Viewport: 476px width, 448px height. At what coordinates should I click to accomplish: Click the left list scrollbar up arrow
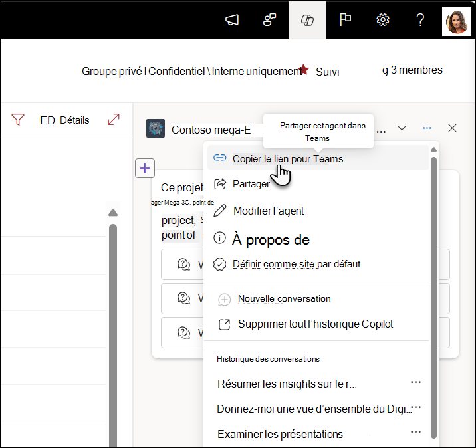(113, 213)
